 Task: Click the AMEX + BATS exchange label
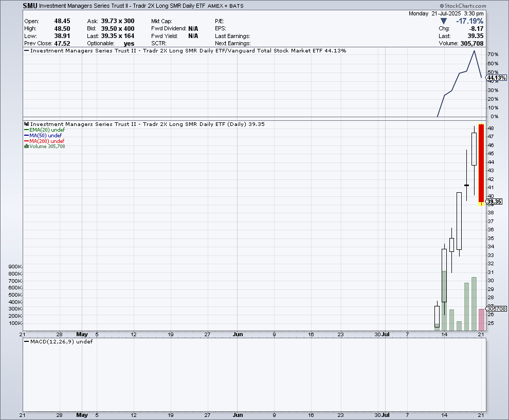[x=225, y=6]
